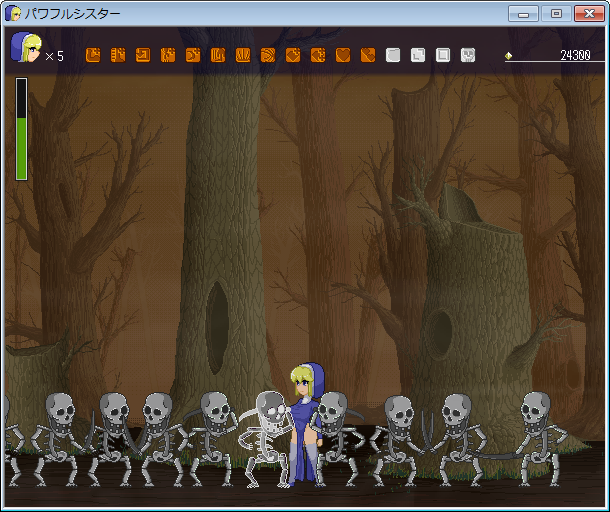Image resolution: width=610 pixels, height=512 pixels.
Task: Select the first orange skill icon
Action: coord(93,55)
